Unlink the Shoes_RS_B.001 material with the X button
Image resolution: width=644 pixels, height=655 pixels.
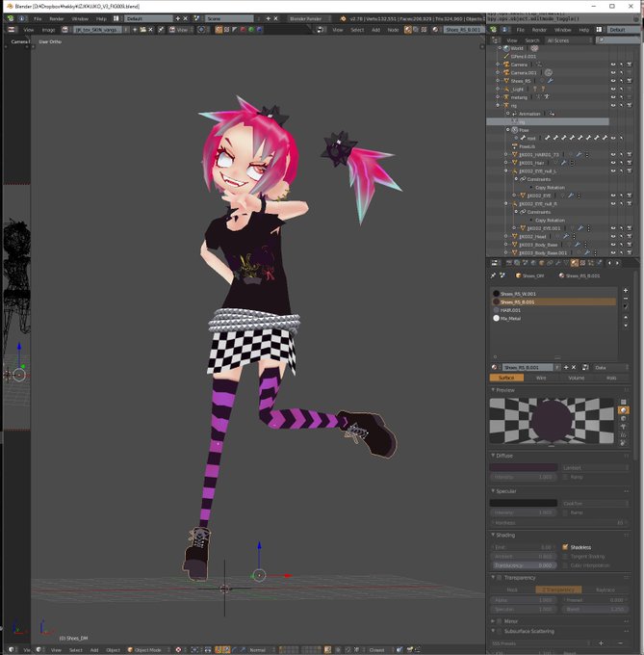tap(574, 367)
